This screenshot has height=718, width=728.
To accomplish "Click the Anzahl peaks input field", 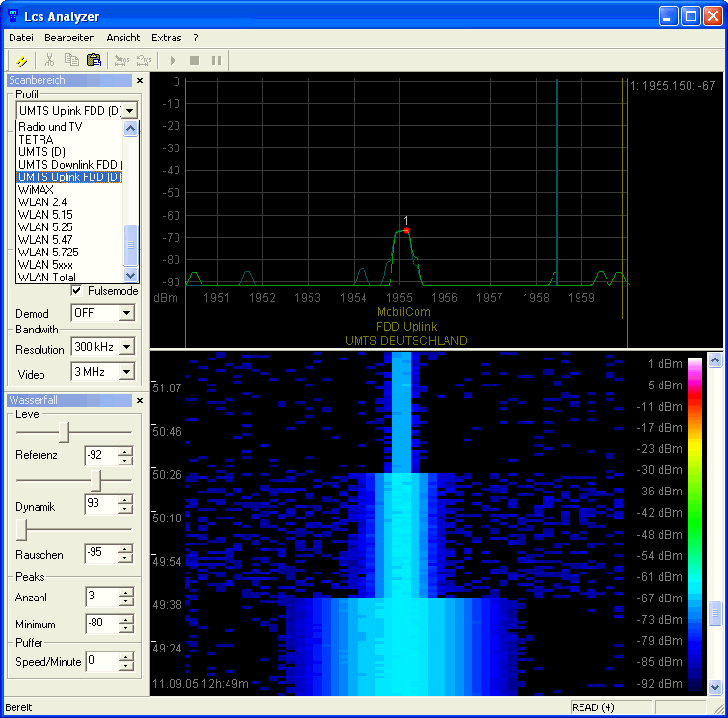I will pyautogui.click(x=100, y=597).
